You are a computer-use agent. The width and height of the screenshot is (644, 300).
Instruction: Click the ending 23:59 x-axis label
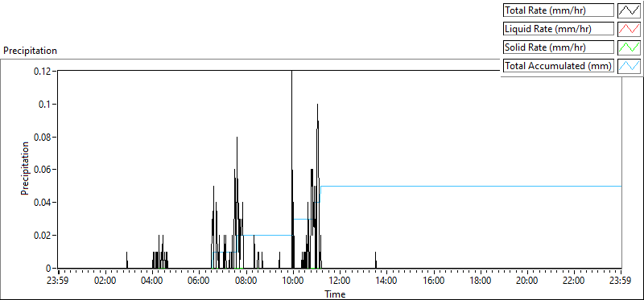click(621, 281)
